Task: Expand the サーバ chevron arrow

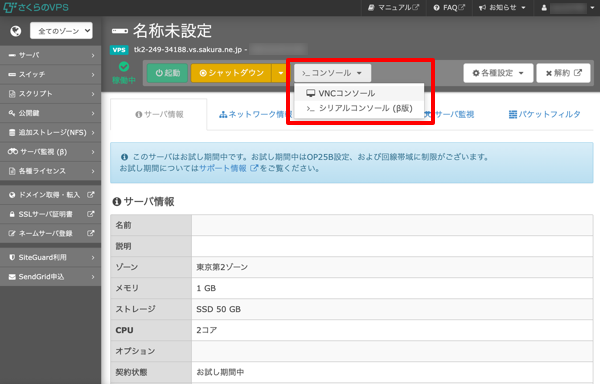Action: click(93, 55)
